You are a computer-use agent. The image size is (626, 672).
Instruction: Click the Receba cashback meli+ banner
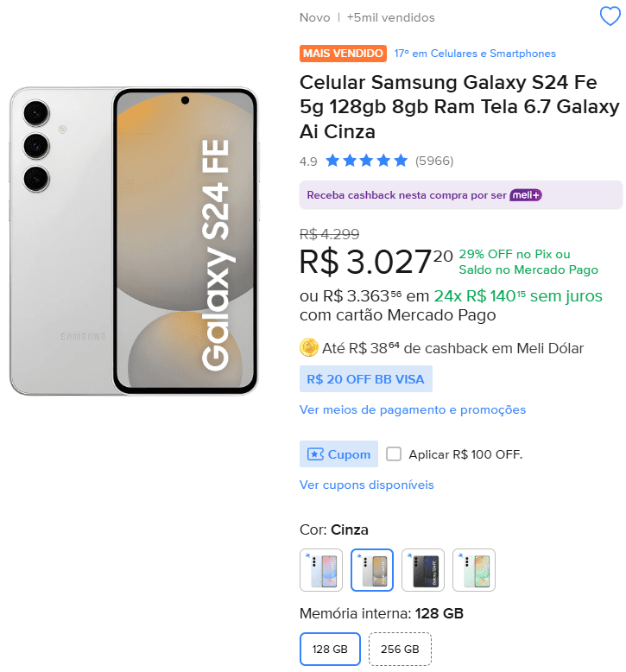click(x=461, y=195)
